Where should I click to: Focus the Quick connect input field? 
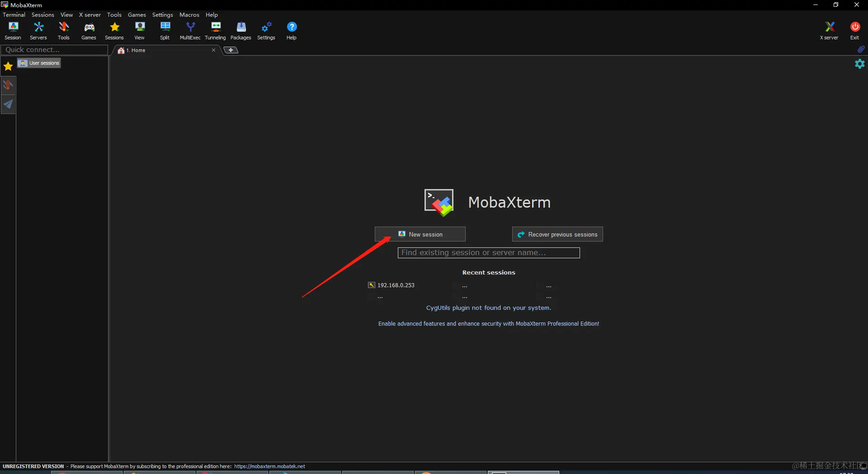54,50
